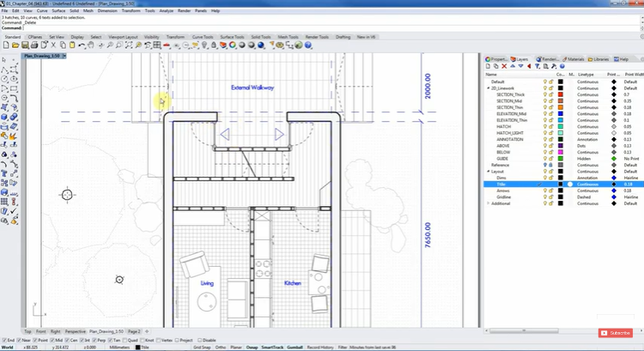Toggle Grid Snap in status bar

tap(201, 348)
